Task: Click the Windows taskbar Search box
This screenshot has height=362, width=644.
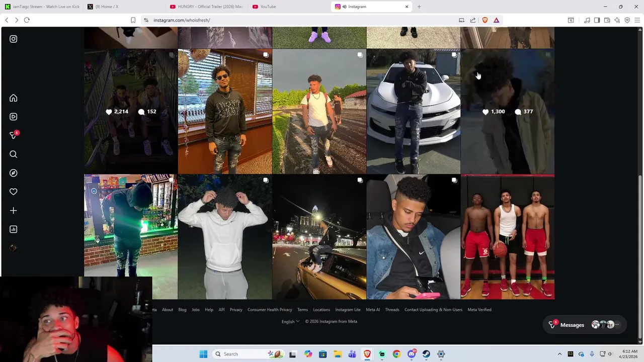Action: pyautogui.click(x=249, y=354)
